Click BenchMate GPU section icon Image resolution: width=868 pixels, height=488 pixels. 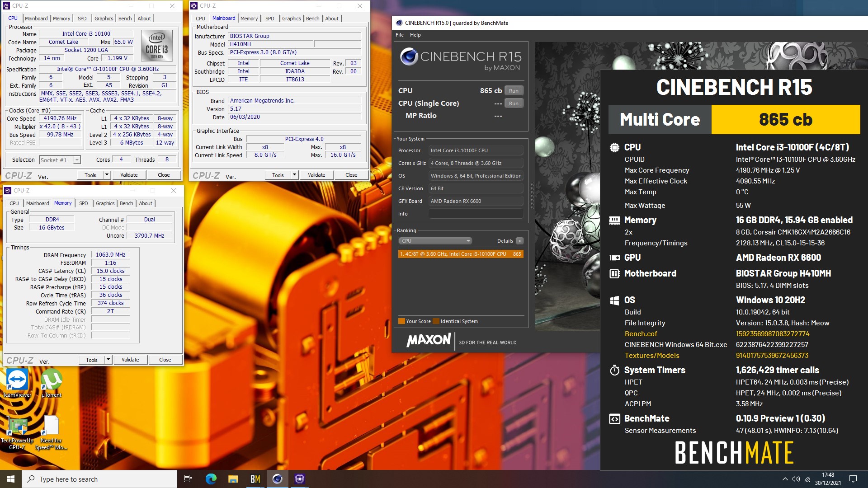click(x=614, y=258)
